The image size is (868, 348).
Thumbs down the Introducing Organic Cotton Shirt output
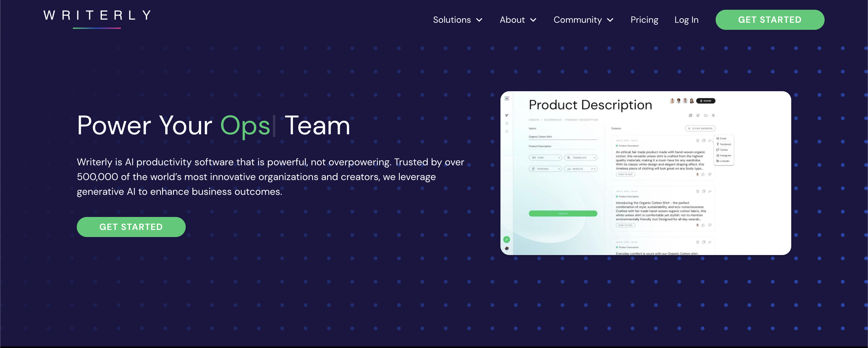(710, 225)
